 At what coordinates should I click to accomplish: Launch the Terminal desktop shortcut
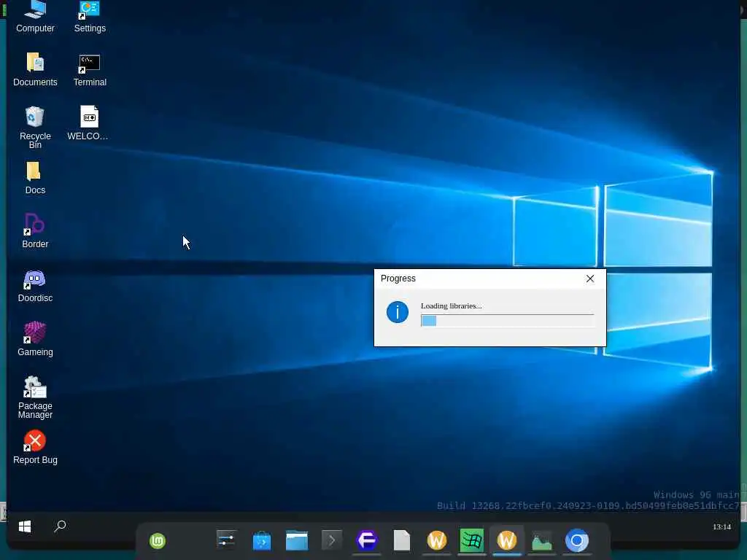pyautogui.click(x=90, y=69)
